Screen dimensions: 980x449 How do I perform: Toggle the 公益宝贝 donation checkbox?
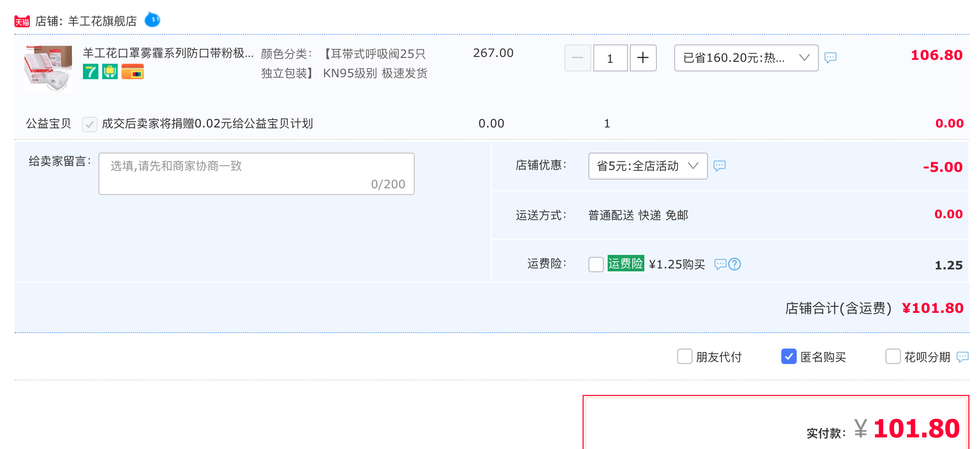coord(90,124)
